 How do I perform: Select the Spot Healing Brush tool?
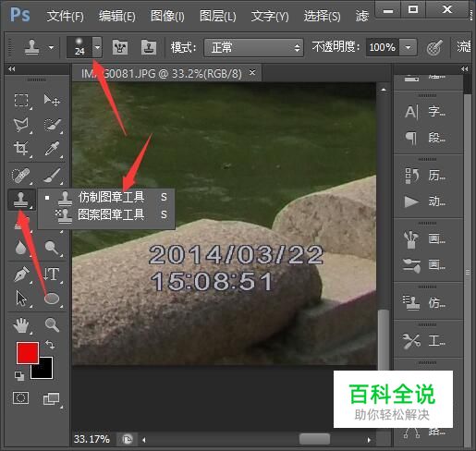tap(20, 176)
